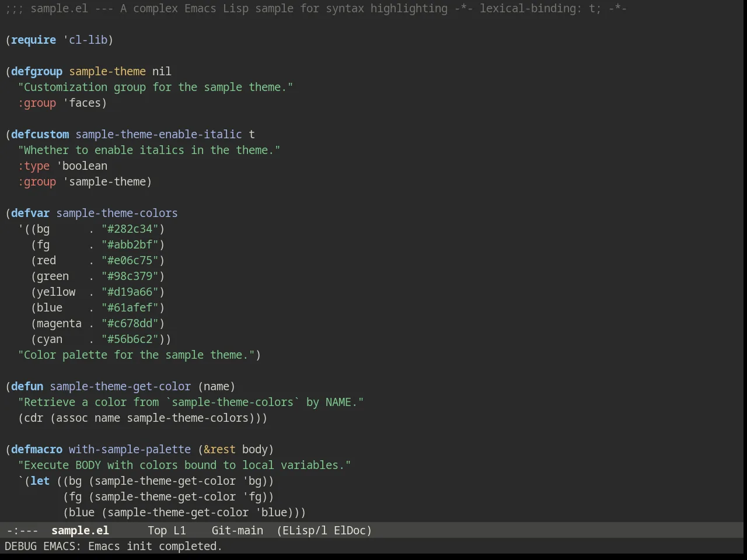
Task: Click 'lexical-binding: t;' in the header comment
Action: [540, 8]
